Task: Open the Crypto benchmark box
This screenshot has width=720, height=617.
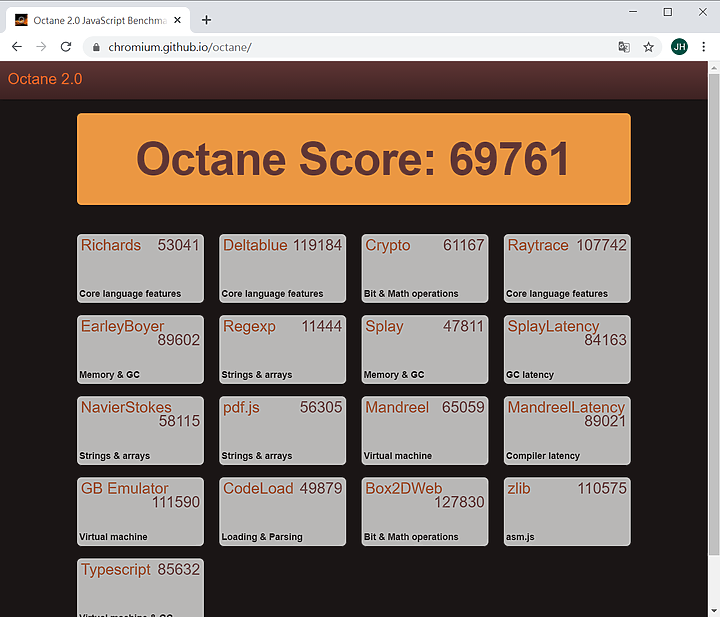Action: [x=425, y=269]
